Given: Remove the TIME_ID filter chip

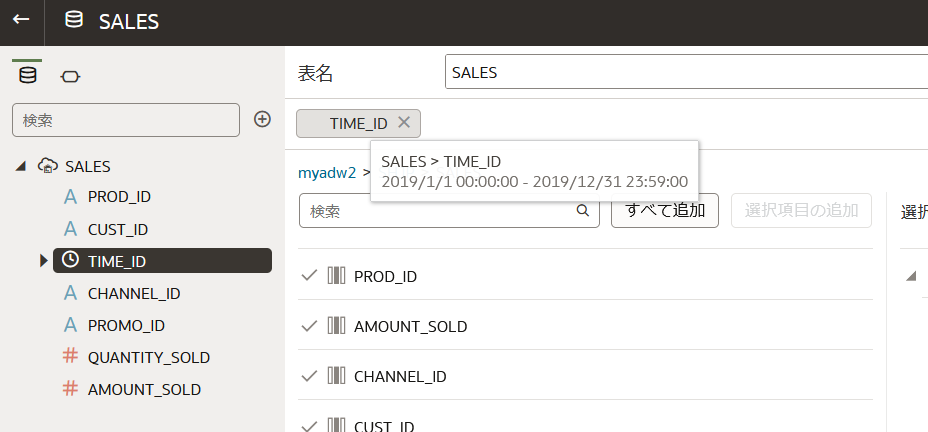Looking at the screenshot, I should [404, 122].
